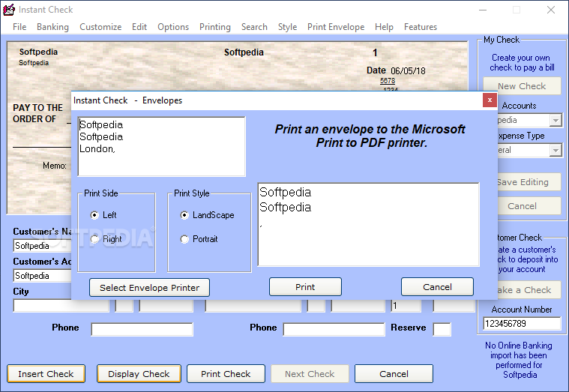Open the Options menu
This screenshot has height=392, width=569.
click(173, 27)
